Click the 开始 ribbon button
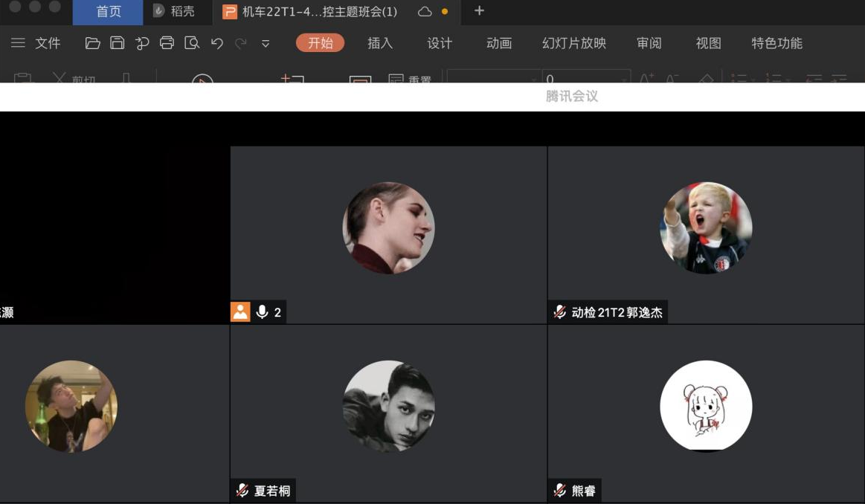This screenshot has height=504, width=865. pyautogui.click(x=321, y=43)
